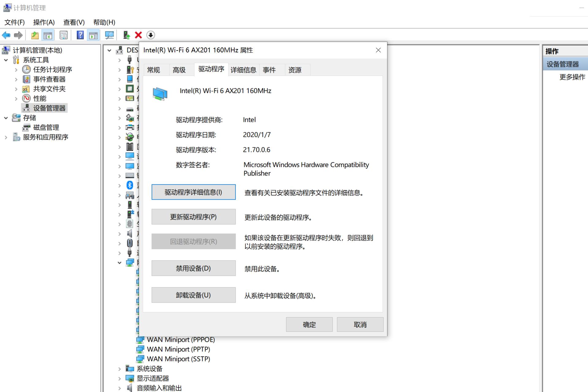Select the keyboard category icon in the device tree
Screen dimensions: 588x392
[130, 175]
